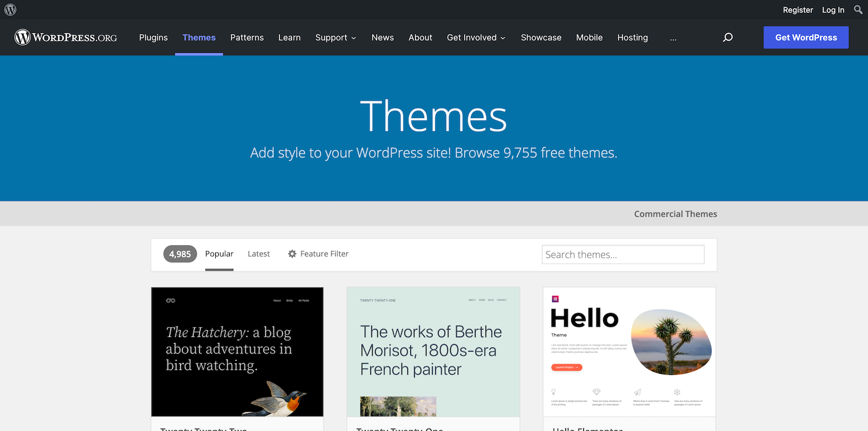Screen dimensions: 868x431
Task: Expand the Get Involved submenu chevron
Action: click(503, 38)
